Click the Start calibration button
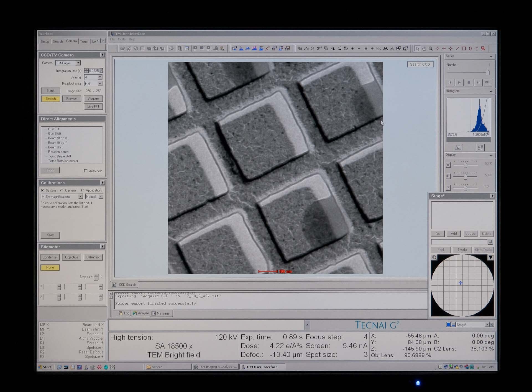The height and width of the screenshot is (392, 532). click(50, 235)
